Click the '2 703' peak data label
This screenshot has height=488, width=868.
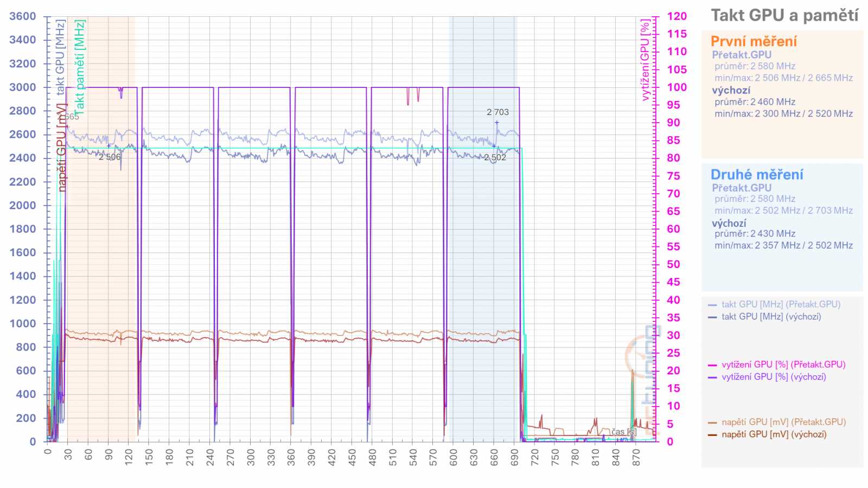coord(497,112)
